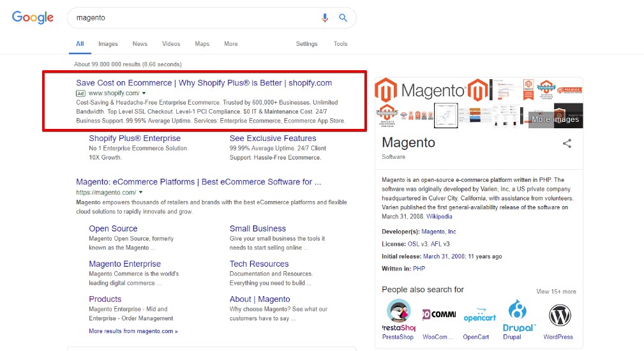
Task: Open search Settings
Action: 307,44
